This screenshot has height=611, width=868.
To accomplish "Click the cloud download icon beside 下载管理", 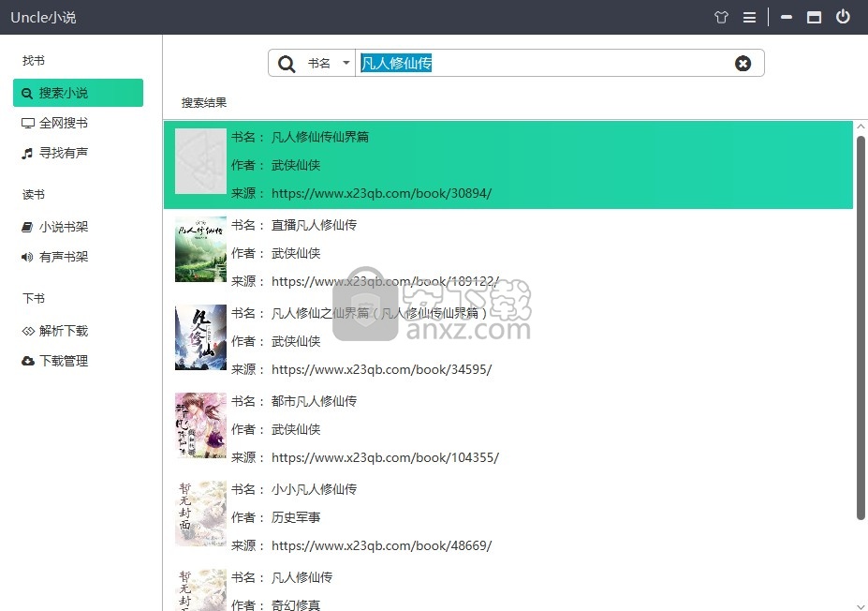I will point(28,361).
